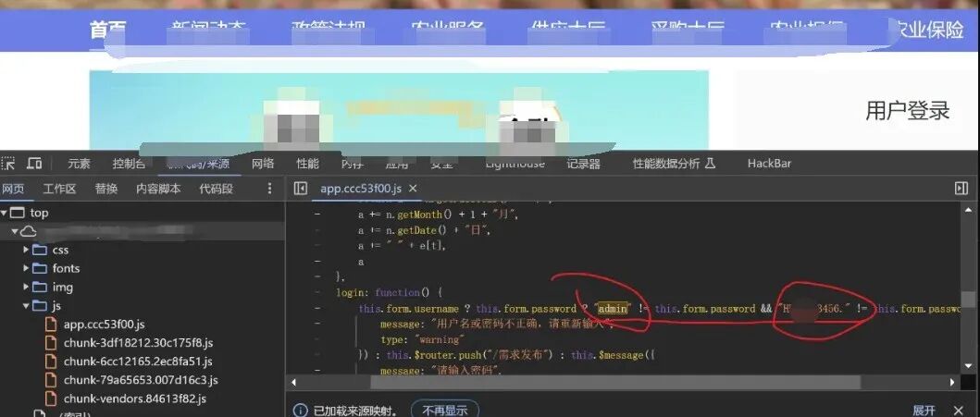The height and width of the screenshot is (417, 980).
Task: Click the type: "warning" code line
Action: click(x=422, y=339)
